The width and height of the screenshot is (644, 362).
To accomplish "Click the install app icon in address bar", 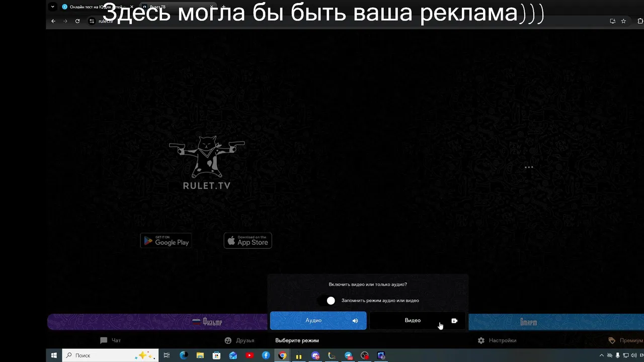I will [x=612, y=21].
